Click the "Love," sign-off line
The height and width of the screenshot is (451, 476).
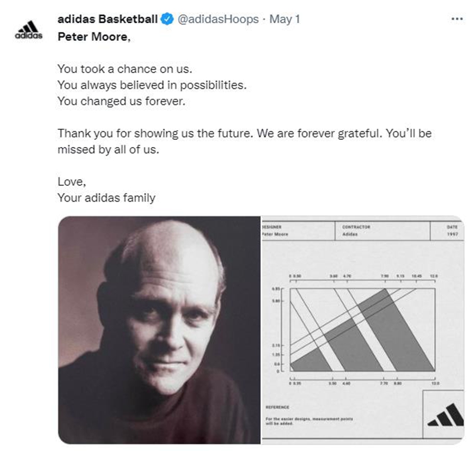[x=71, y=182]
